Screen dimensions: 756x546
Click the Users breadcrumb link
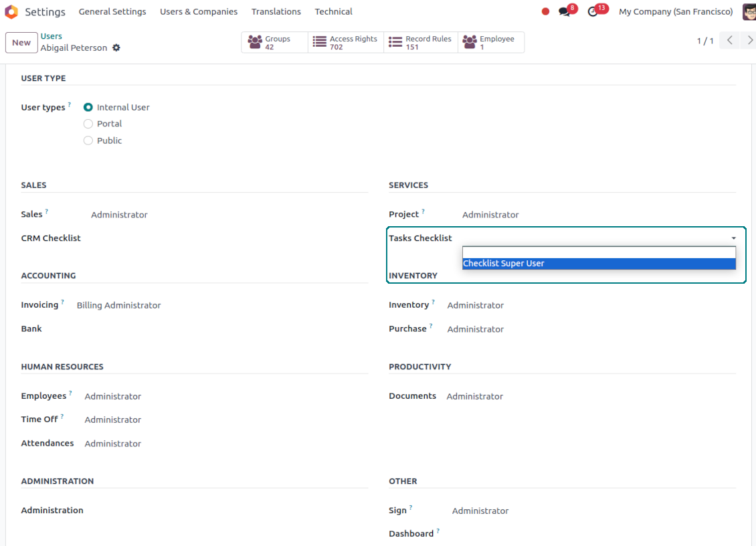pos(52,36)
